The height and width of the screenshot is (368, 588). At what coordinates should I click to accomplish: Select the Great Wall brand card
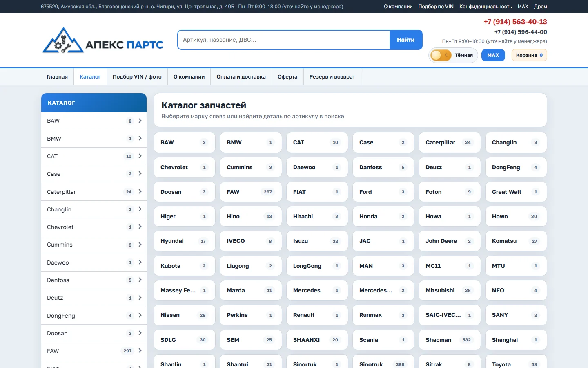click(516, 192)
